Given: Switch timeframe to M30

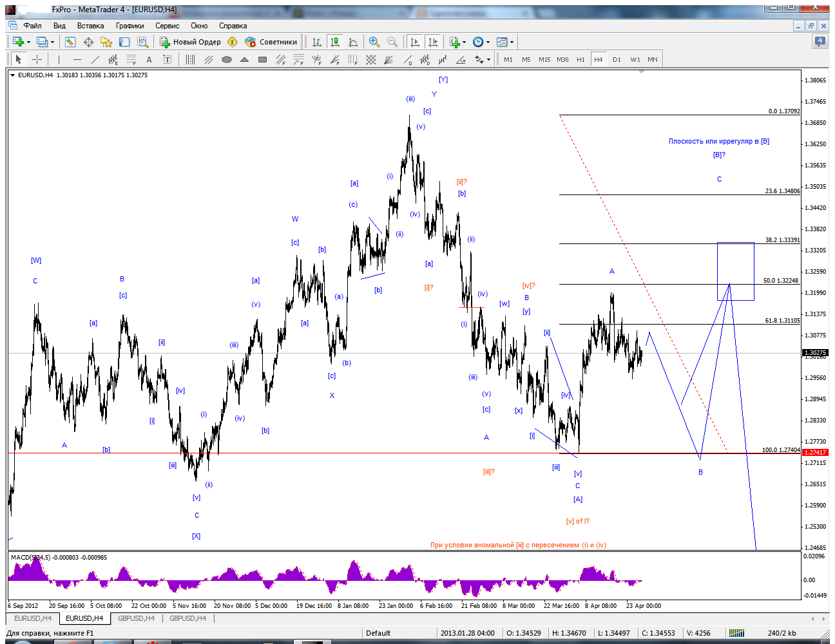Looking at the screenshot, I should pyautogui.click(x=562, y=59).
